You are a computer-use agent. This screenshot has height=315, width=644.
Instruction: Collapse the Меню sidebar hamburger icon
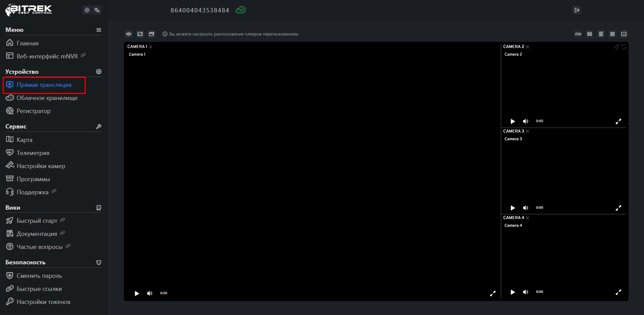pos(99,30)
